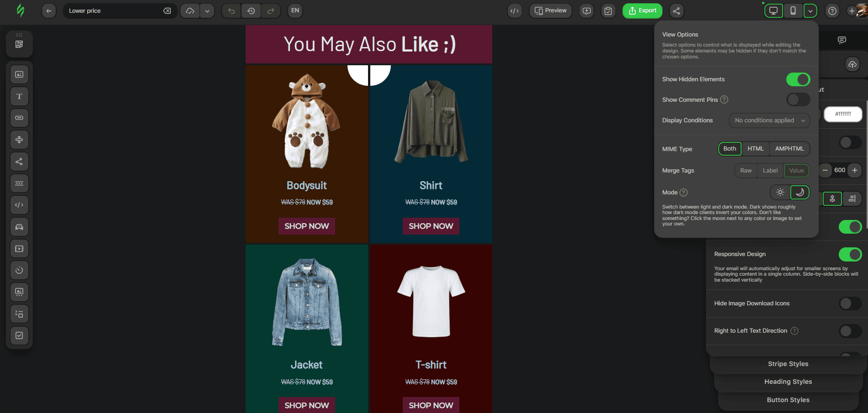Image resolution: width=868 pixels, height=413 pixels.
Task: Select HTML MIME type option
Action: (x=755, y=149)
